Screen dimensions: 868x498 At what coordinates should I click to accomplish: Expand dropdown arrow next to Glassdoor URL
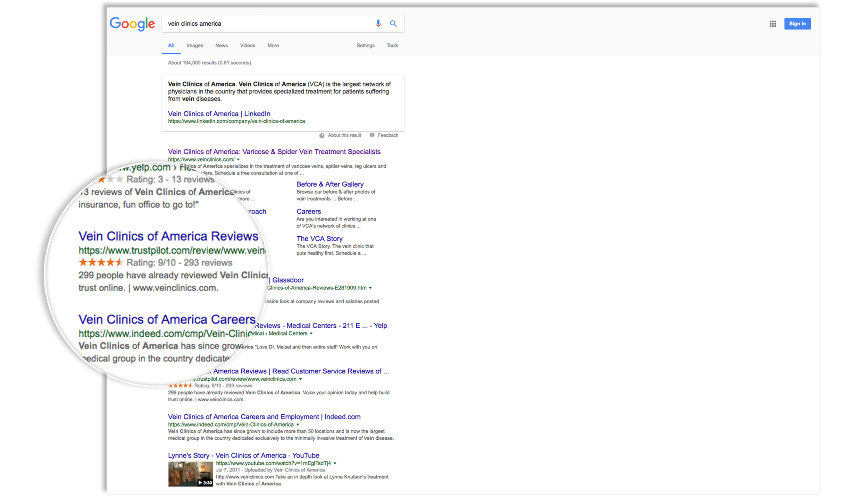370,288
